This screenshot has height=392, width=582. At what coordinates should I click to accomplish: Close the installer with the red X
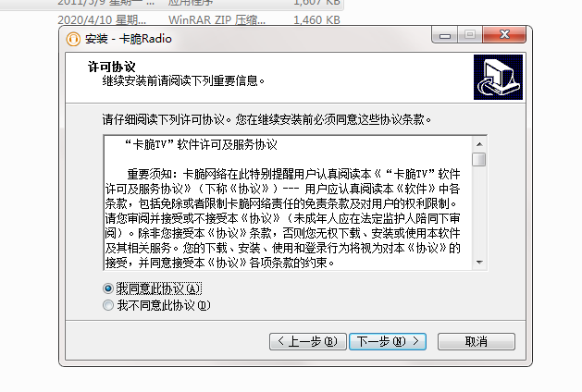(504, 35)
